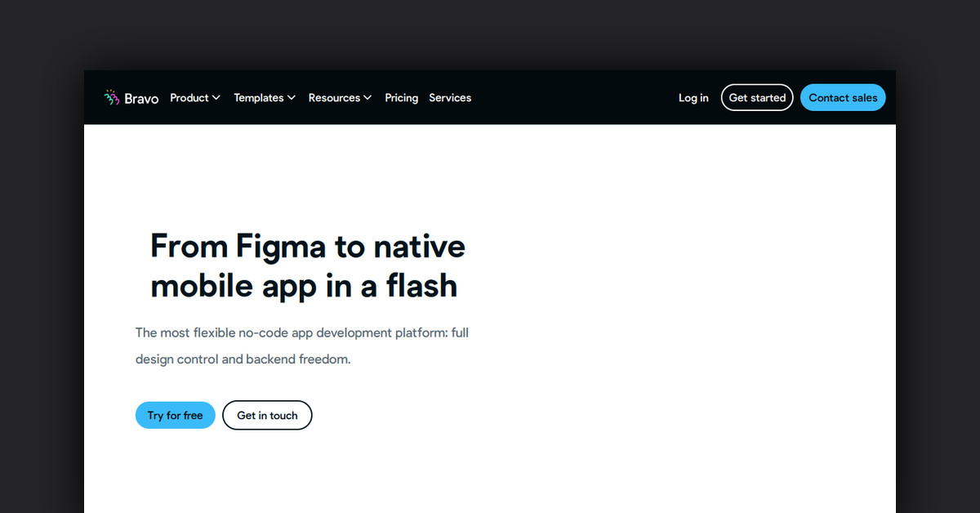Click the Bravo colorful logo icon

pos(112,98)
